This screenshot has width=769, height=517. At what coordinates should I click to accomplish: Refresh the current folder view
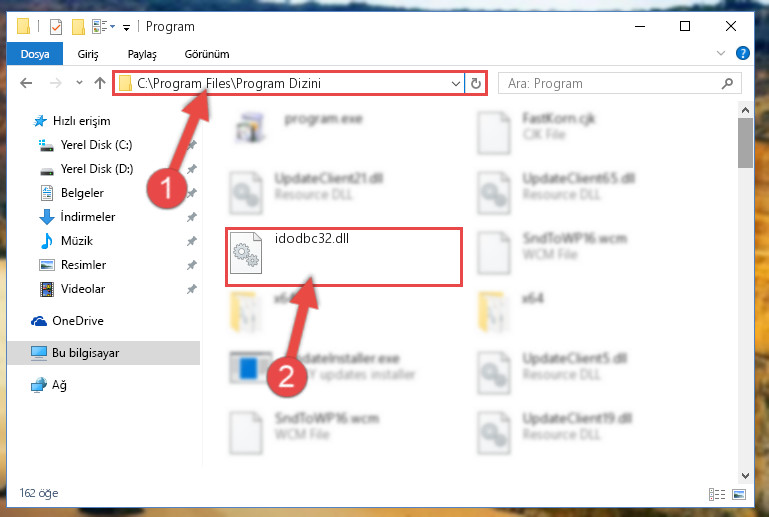[475, 83]
